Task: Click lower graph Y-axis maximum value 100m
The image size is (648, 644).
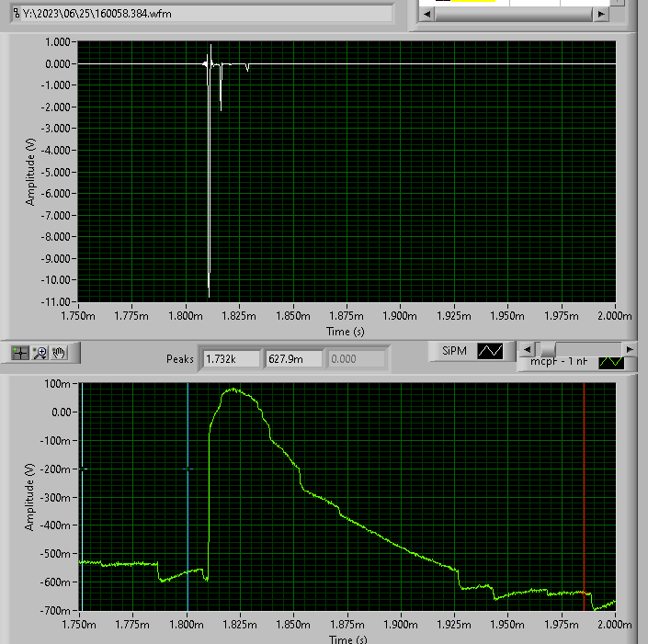Action: 57,384
